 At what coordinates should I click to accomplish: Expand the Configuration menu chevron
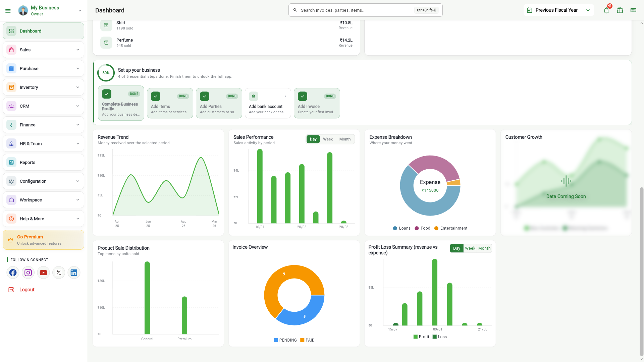(x=78, y=181)
